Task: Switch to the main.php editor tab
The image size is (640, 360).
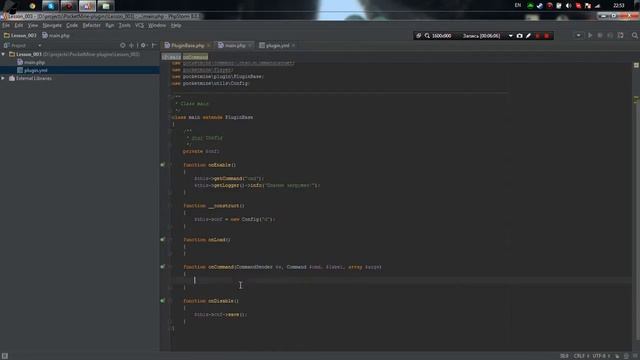Action: [x=235, y=45]
